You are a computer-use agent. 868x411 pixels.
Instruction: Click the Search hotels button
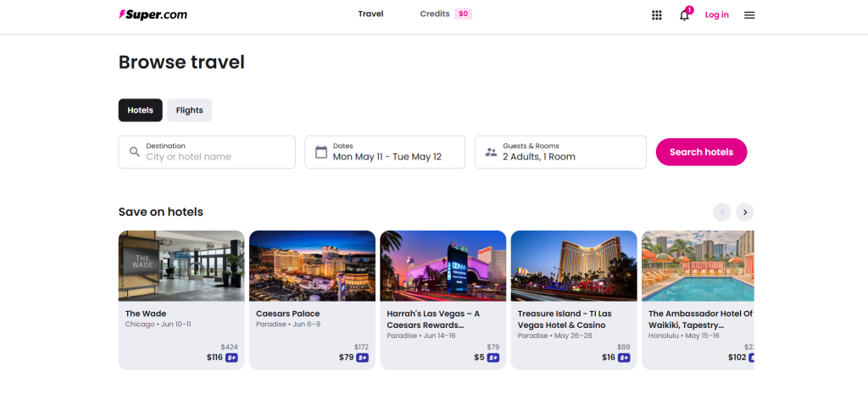pos(701,153)
